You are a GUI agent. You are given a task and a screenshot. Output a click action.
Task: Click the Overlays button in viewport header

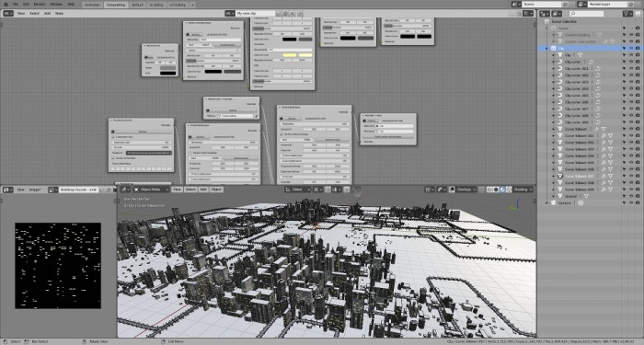click(x=464, y=190)
